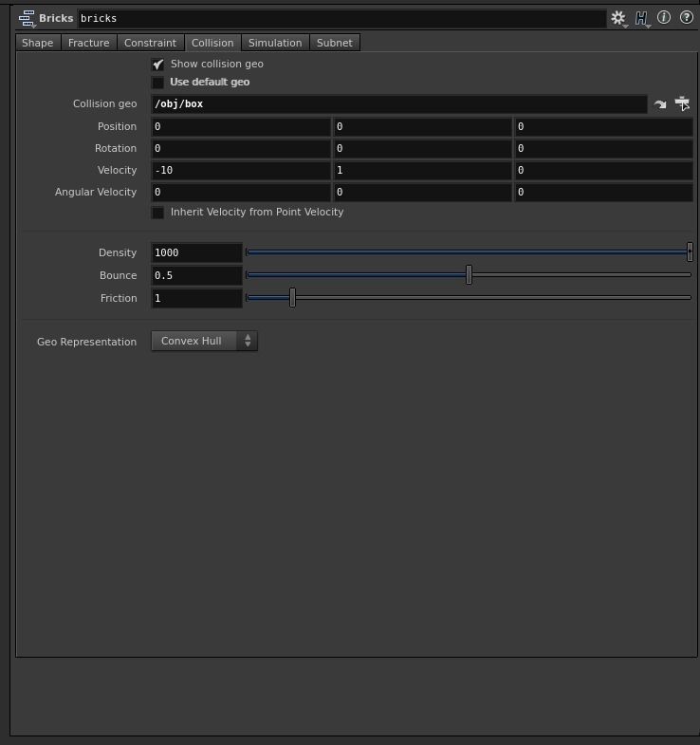
Task: Switch to the Constraint tab
Action: pyautogui.click(x=150, y=43)
